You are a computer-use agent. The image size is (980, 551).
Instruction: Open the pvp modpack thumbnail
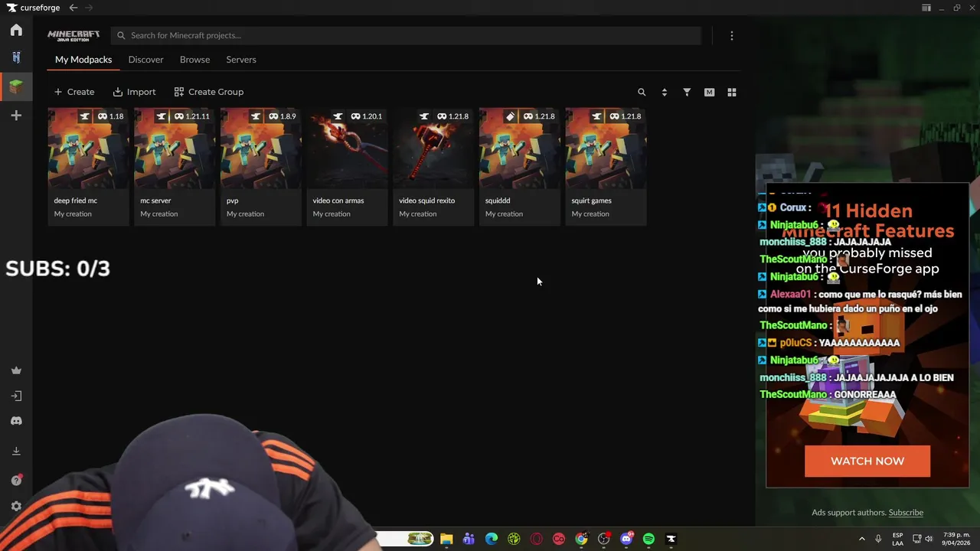(x=261, y=148)
